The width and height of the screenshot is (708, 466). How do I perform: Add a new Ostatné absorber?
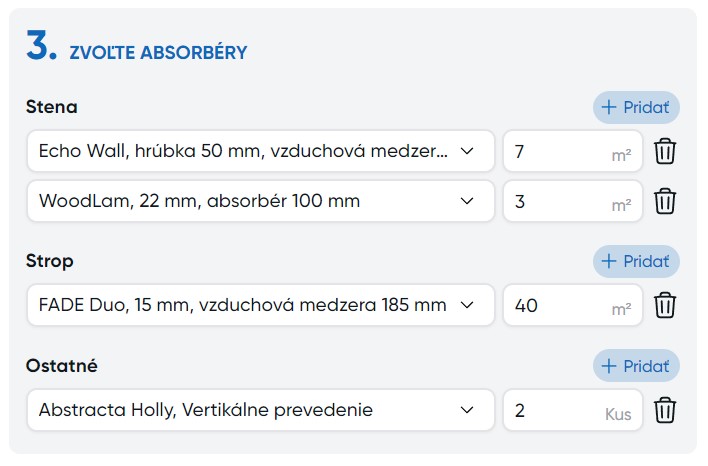coord(636,365)
